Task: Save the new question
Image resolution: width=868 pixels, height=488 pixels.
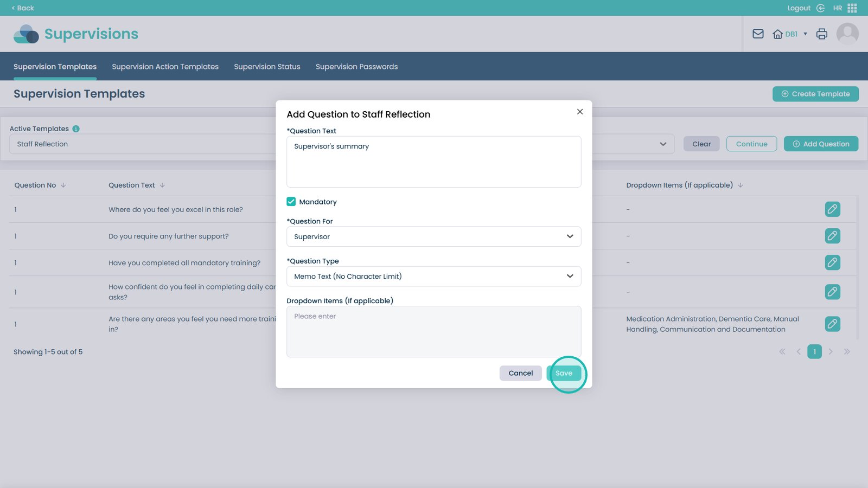Action: 564,373
